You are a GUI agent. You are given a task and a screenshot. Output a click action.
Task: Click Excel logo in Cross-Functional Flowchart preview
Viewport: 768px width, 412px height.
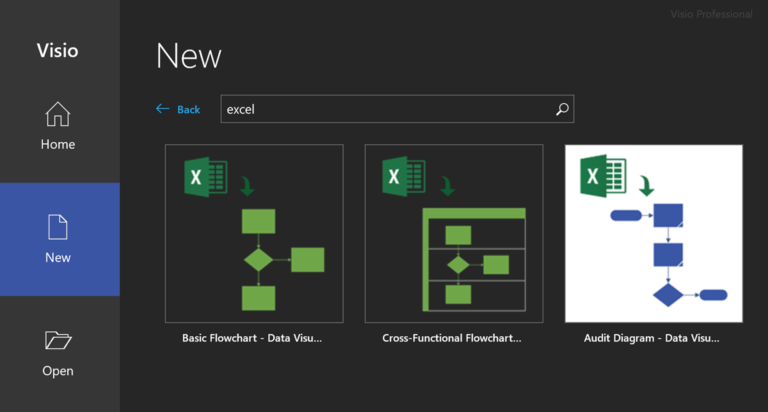coord(403,177)
